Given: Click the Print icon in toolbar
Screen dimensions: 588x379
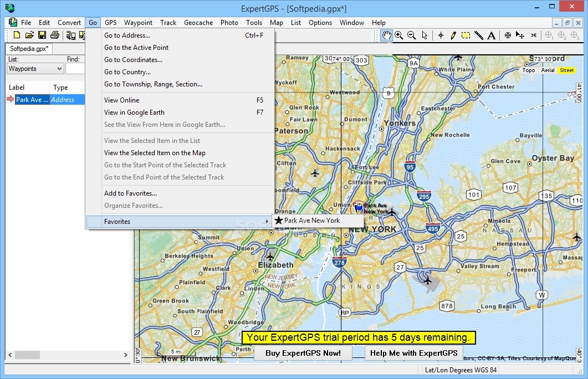Looking at the screenshot, I should point(55,35).
